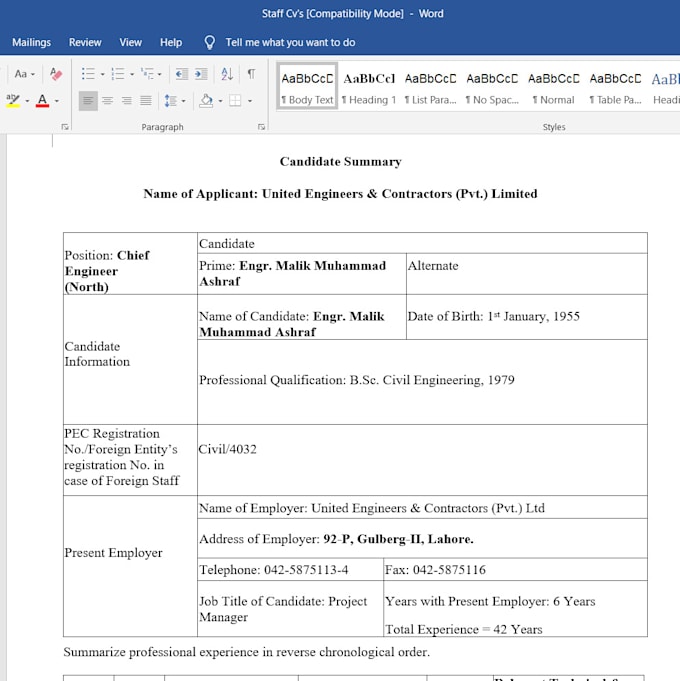The width and height of the screenshot is (680, 681).
Task: Justify the paragraph text
Action: (x=146, y=101)
